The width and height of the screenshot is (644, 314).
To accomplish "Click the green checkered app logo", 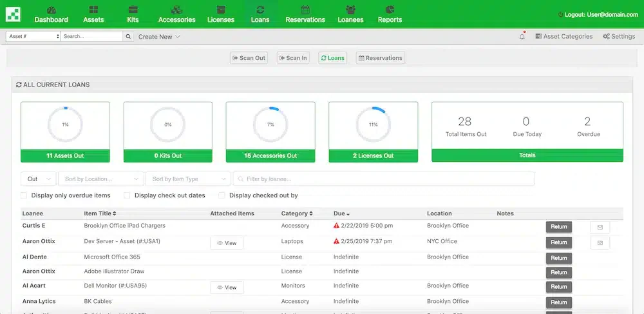I will coord(13,14).
